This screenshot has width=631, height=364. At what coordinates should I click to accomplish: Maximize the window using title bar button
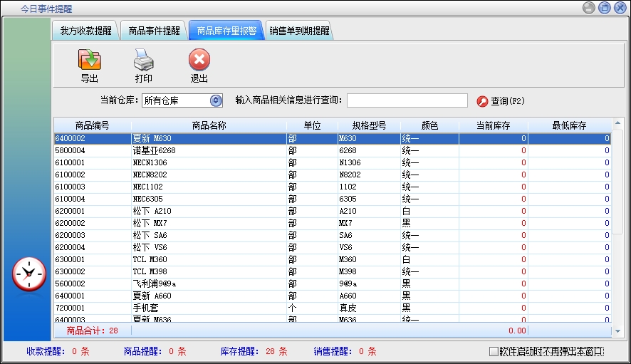[605, 8]
